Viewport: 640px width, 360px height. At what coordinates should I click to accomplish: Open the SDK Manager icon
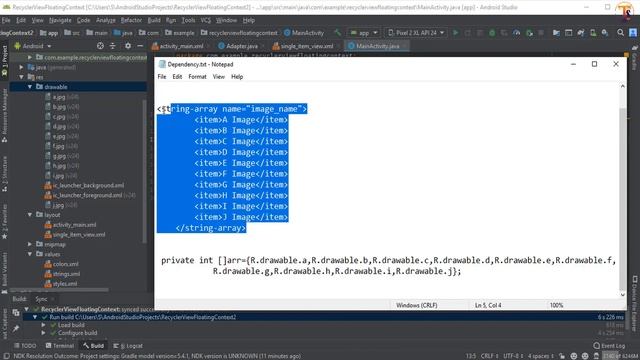click(605, 33)
